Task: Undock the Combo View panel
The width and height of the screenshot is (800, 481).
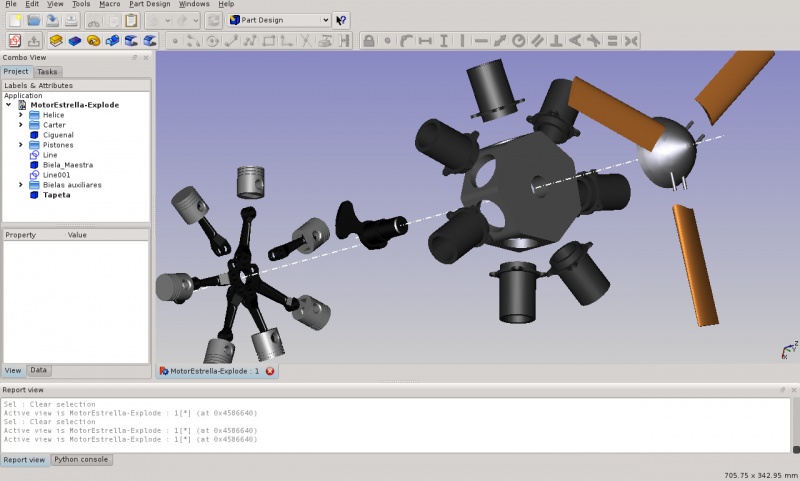Action: tap(135, 58)
